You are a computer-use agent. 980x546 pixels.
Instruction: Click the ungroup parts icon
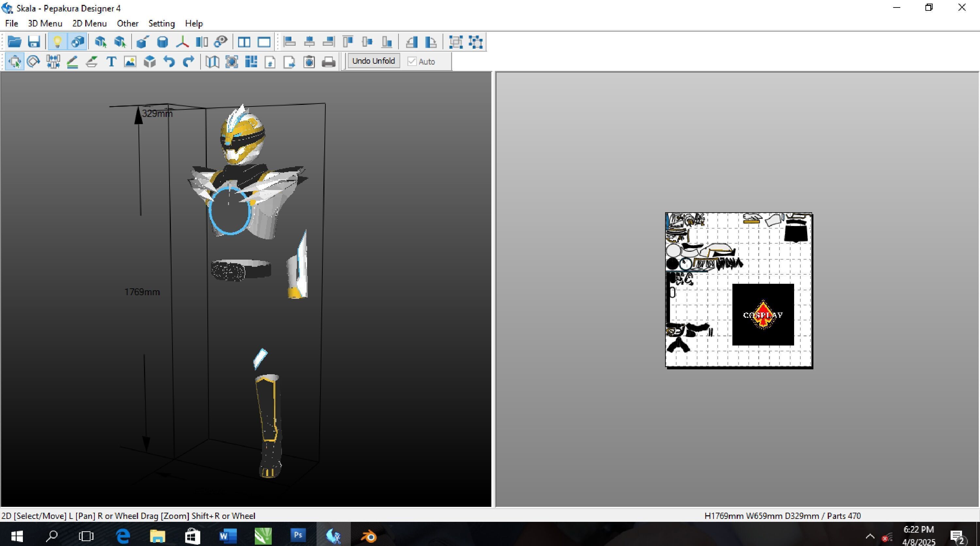476,41
